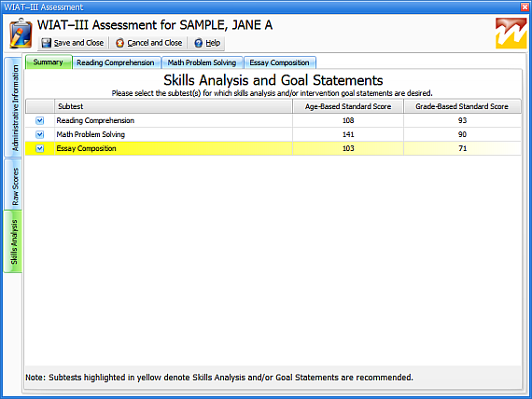The height and width of the screenshot is (399, 532).
Task: Click age-based score 108
Action: (348, 120)
